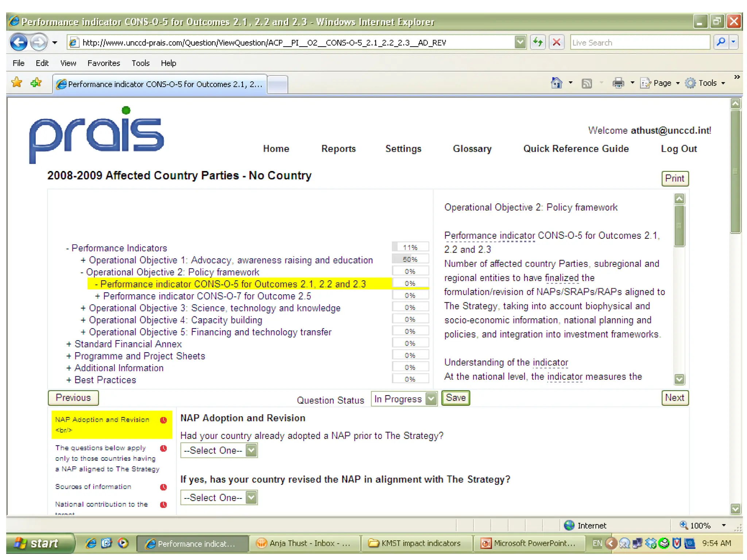Open Reports in the prais navigation
The height and width of the screenshot is (560, 747).
click(x=338, y=149)
